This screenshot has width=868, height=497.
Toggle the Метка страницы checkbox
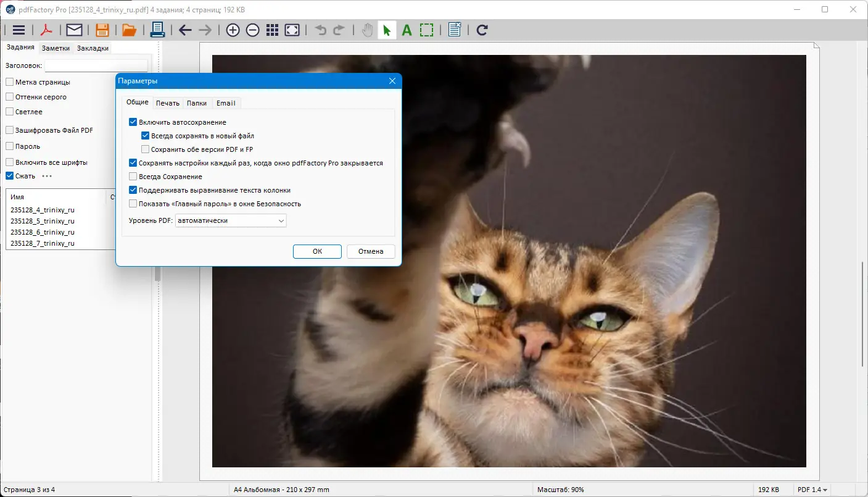pyautogui.click(x=10, y=82)
